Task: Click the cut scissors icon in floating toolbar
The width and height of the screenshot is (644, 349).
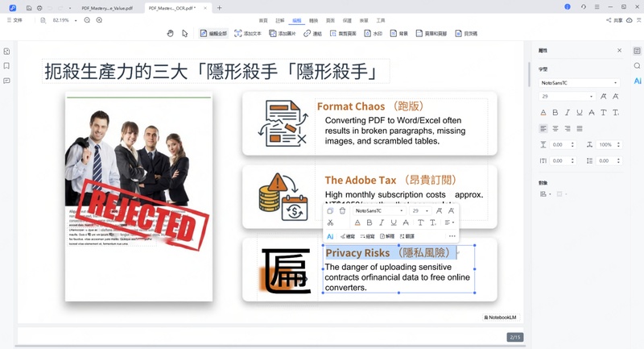Action: (330, 222)
